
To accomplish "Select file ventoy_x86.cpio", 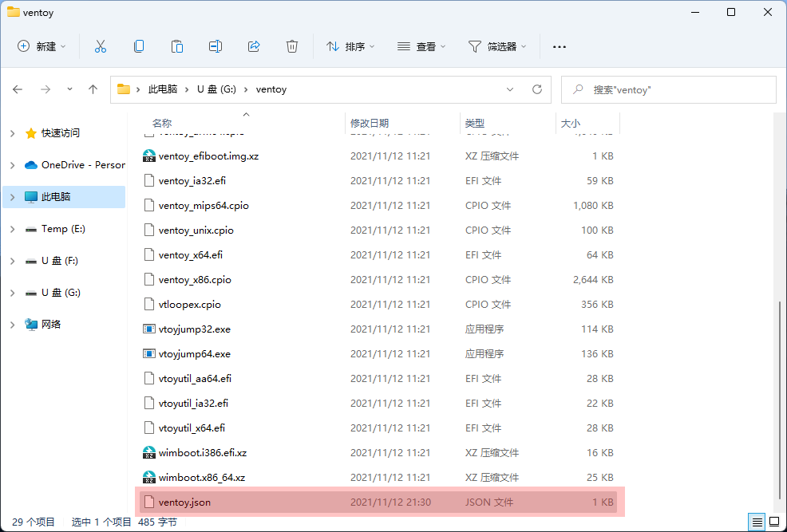I will point(377,279).
